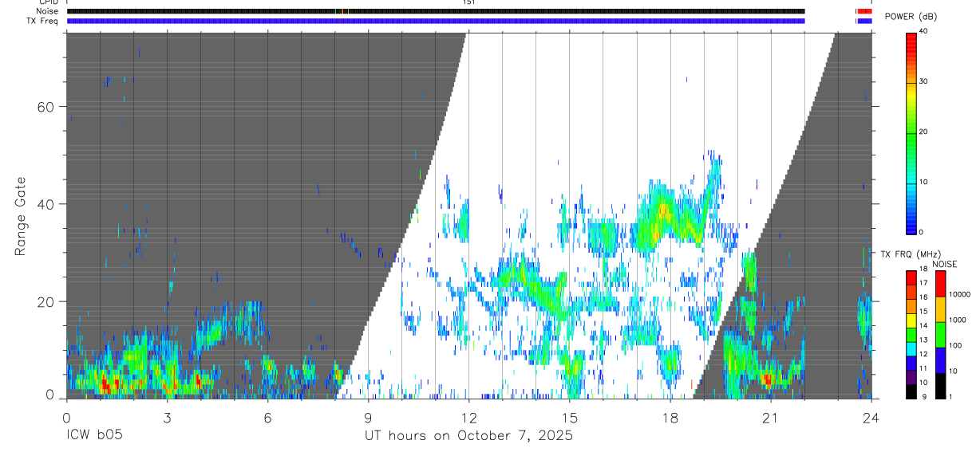980x452 pixels.
Task: Click the blue TX Freq strip above the plot
Action: tap(436, 21)
